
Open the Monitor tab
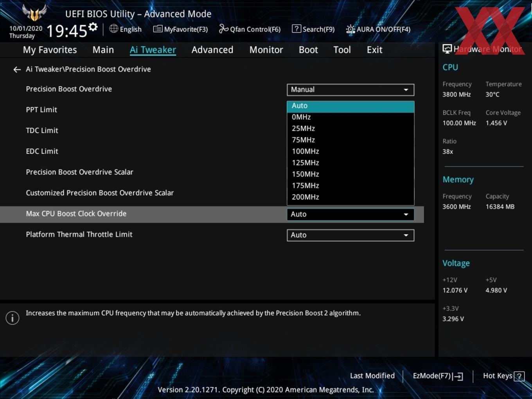pyautogui.click(x=266, y=50)
